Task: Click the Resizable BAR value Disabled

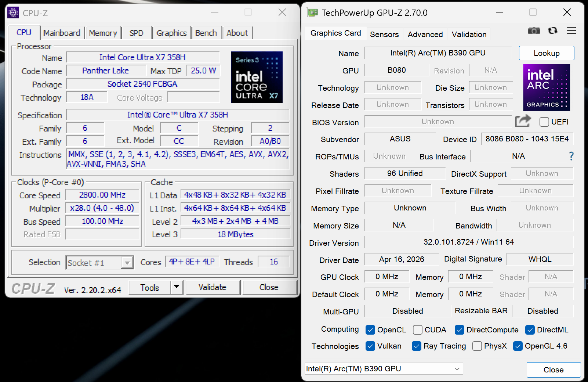Action: pyautogui.click(x=543, y=311)
